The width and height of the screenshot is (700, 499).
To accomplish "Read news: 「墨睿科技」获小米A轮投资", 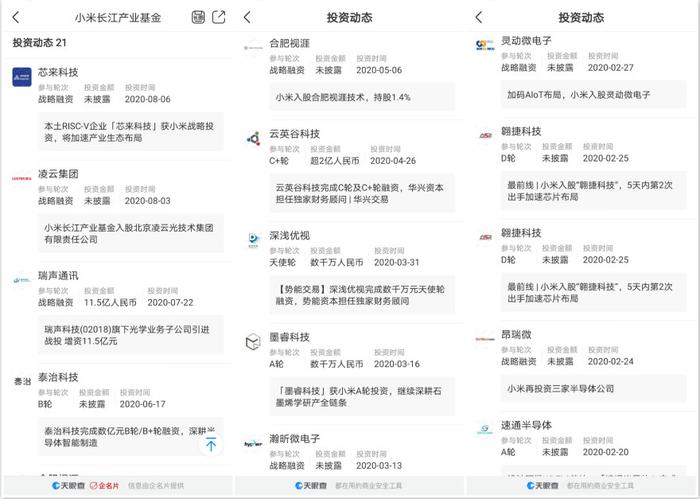I will coord(362,397).
